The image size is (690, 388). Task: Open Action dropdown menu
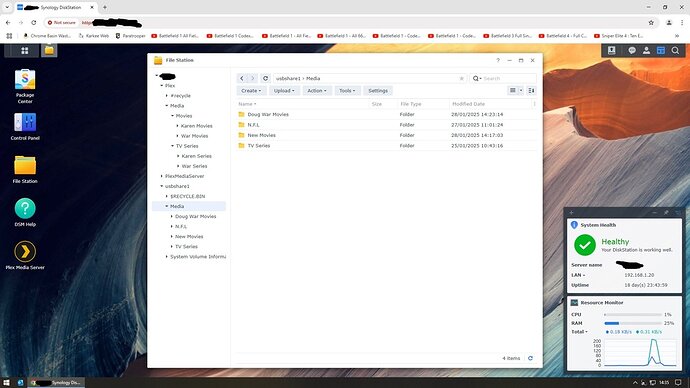[317, 91]
